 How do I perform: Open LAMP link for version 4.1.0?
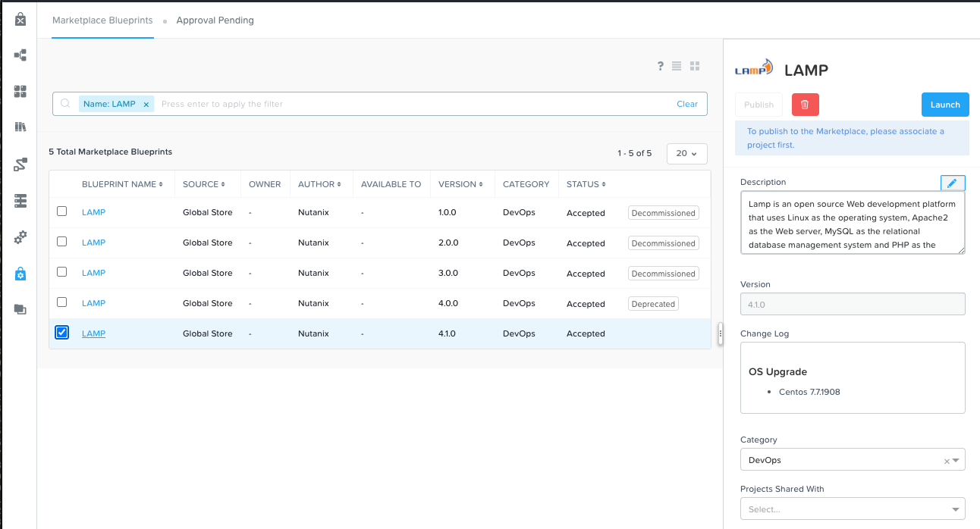click(x=93, y=333)
